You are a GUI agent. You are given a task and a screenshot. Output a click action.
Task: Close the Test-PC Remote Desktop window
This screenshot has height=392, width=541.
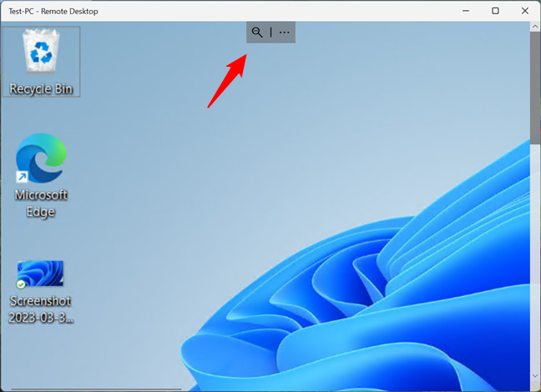tap(525, 11)
